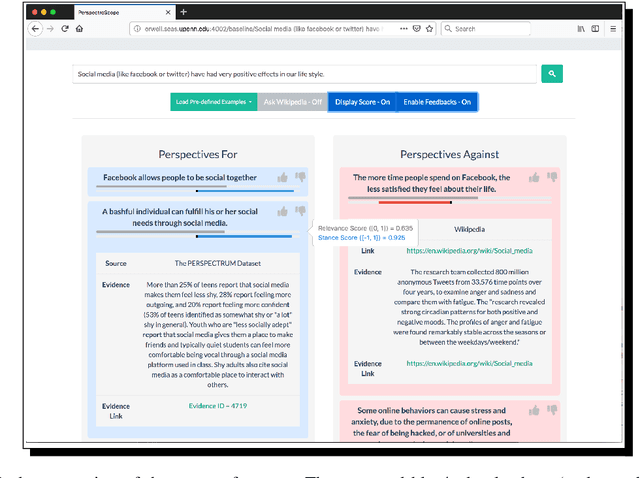Select the PerspectroScope browser tab
Image resolution: width=640 pixels, height=478 pixels.
coord(112,11)
